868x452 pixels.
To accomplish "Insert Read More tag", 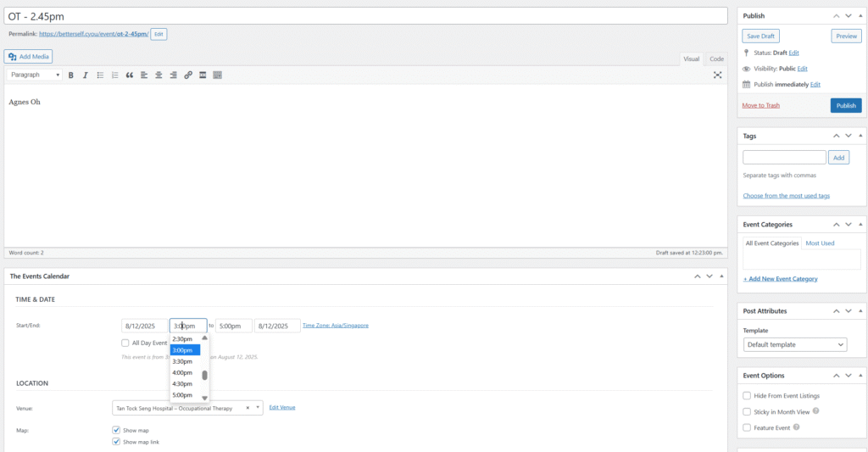I will 203,75.
